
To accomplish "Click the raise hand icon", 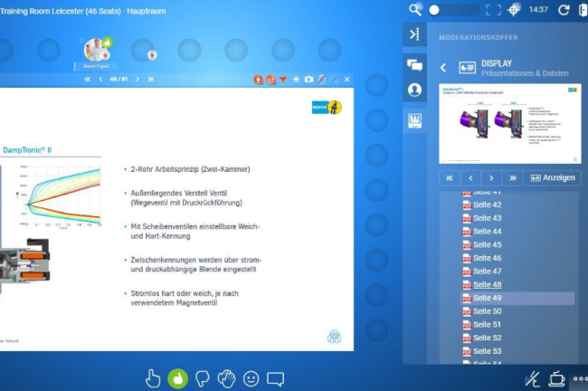I will click(x=153, y=378).
